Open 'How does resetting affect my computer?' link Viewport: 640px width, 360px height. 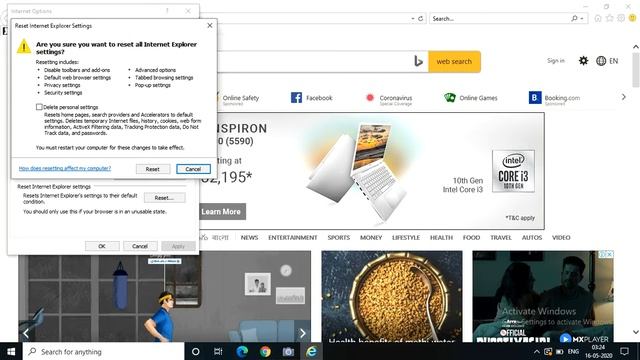coord(65,168)
